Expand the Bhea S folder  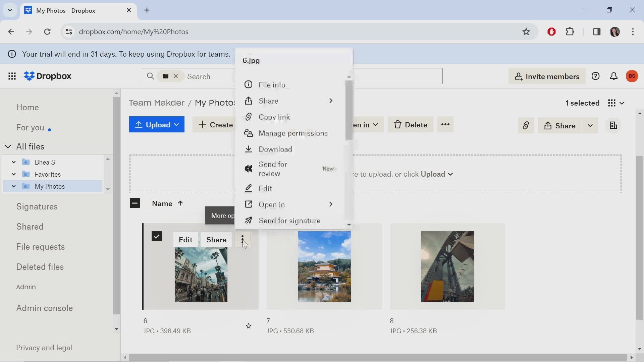click(14, 162)
